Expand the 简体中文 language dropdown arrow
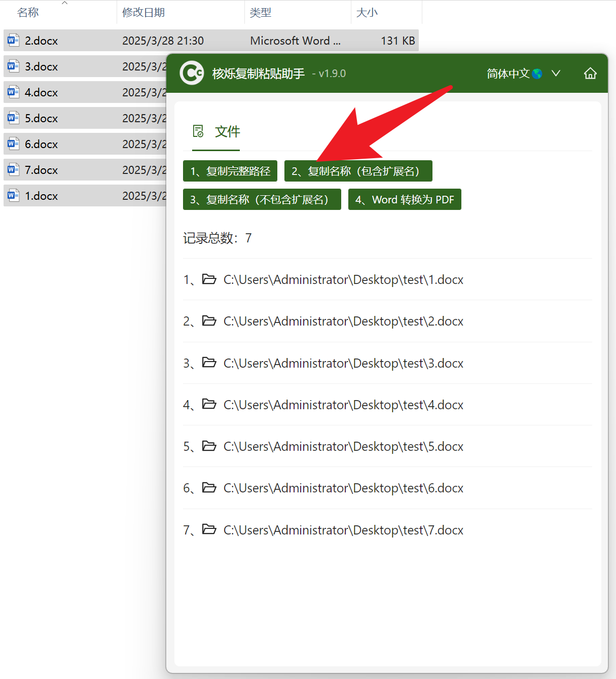The width and height of the screenshot is (616, 679). coord(556,74)
